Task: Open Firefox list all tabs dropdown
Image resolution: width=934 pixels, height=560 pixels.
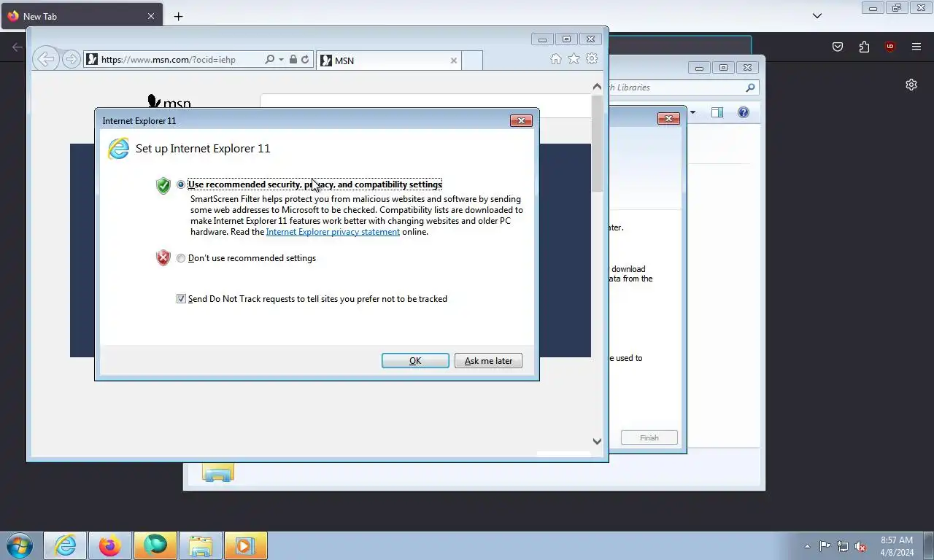Action: [817, 16]
